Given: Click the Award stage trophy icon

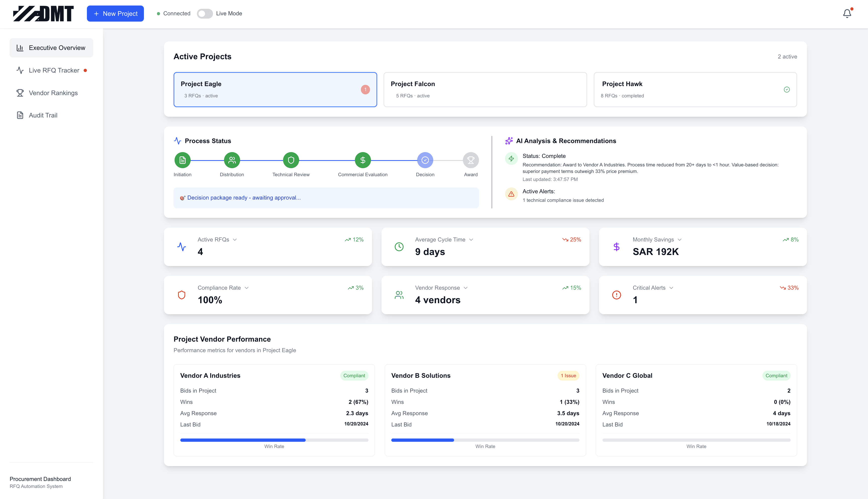Looking at the screenshot, I should click(470, 160).
